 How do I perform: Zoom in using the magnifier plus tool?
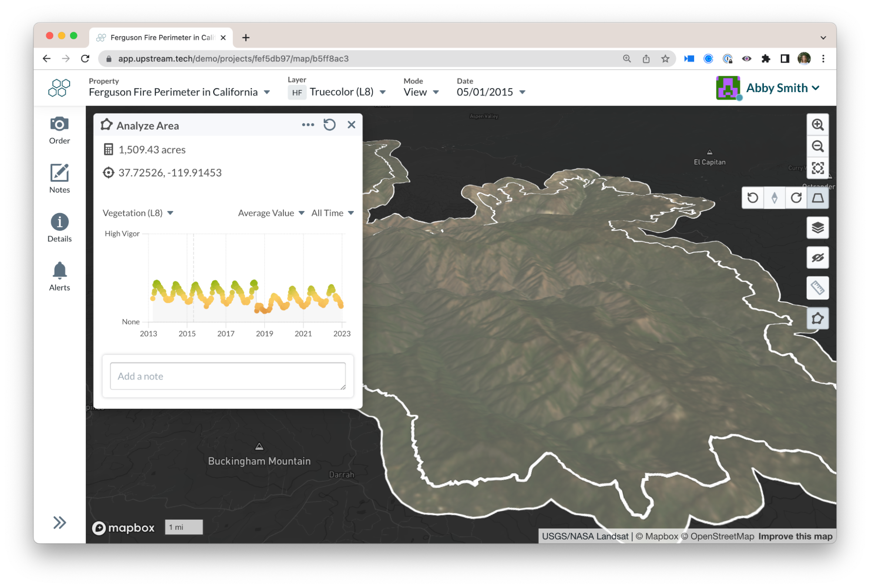tap(818, 125)
